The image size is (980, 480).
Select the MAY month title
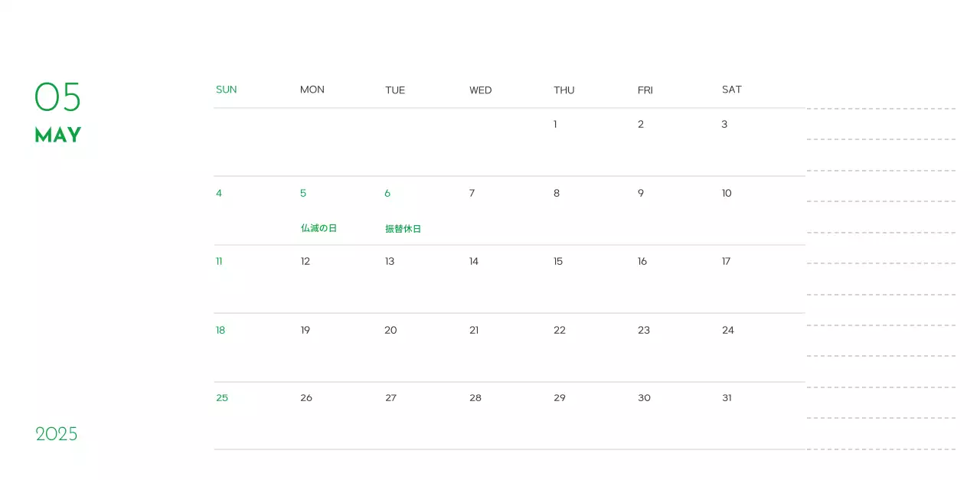pos(58,136)
